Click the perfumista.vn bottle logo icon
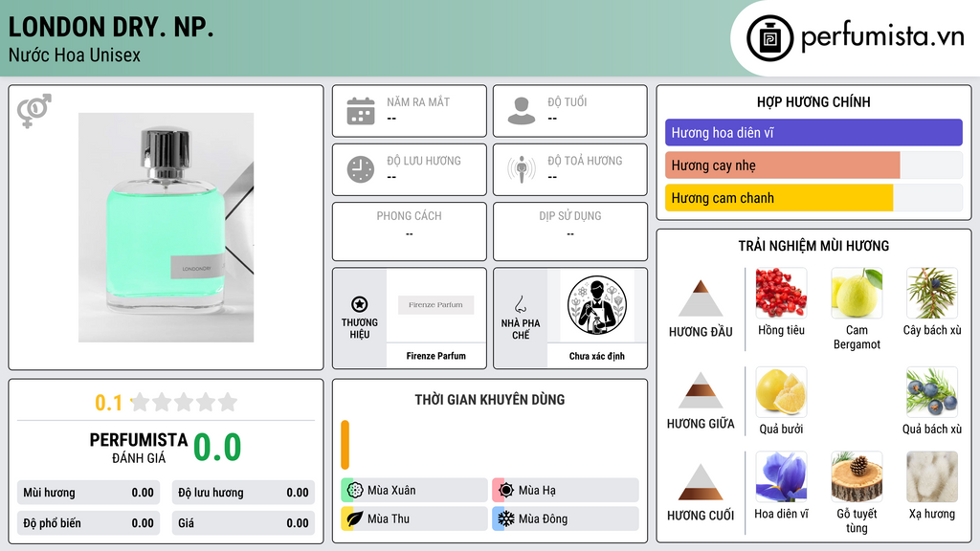This screenshot has width=980, height=551. [x=769, y=38]
